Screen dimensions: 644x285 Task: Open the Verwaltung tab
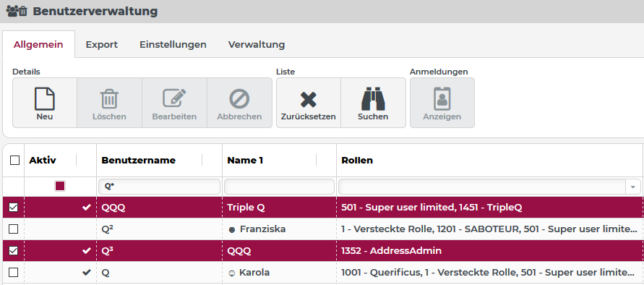pos(257,44)
